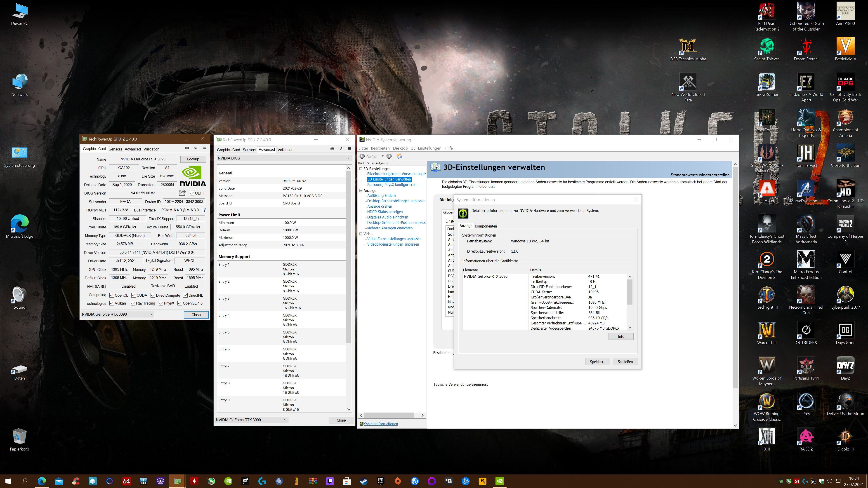The height and width of the screenshot is (488, 868).
Task: Click Standardwerte wiederherstellen link
Action: [700, 175]
